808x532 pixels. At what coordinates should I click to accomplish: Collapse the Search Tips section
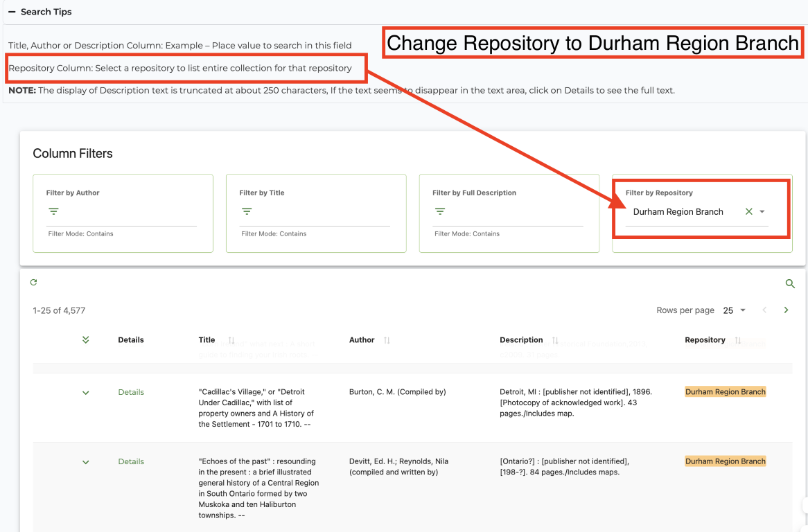(x=12, y=12)
